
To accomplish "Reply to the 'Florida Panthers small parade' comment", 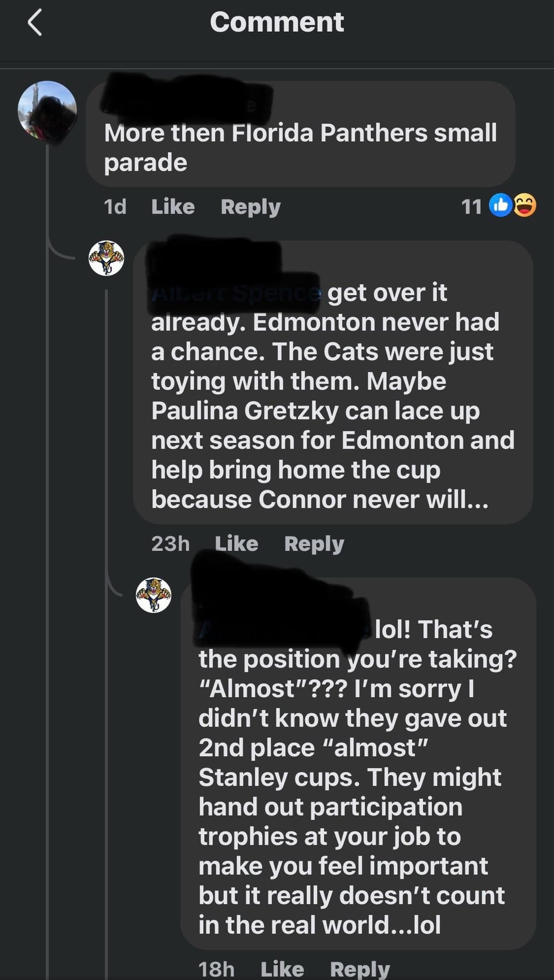I will point(250,207).
